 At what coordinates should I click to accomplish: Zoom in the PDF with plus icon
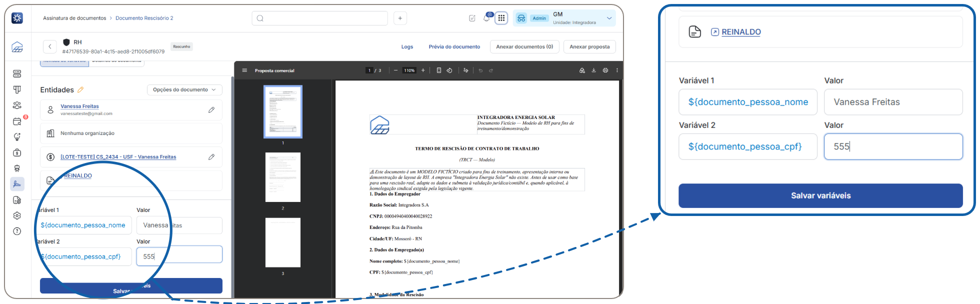pyautogui.click(x=423, y=70)
